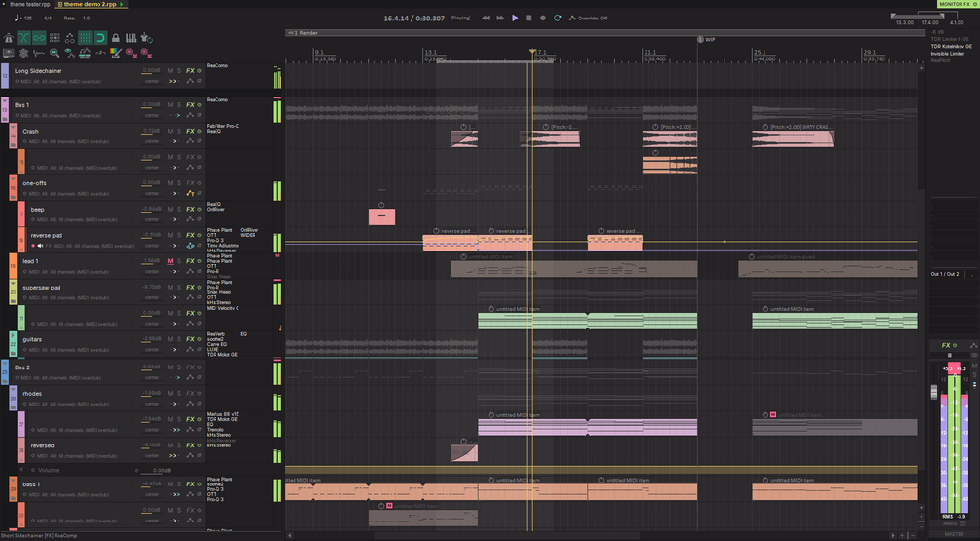
Task: Click the magnifier zoom toolbar icon
Action: (55, 53)
